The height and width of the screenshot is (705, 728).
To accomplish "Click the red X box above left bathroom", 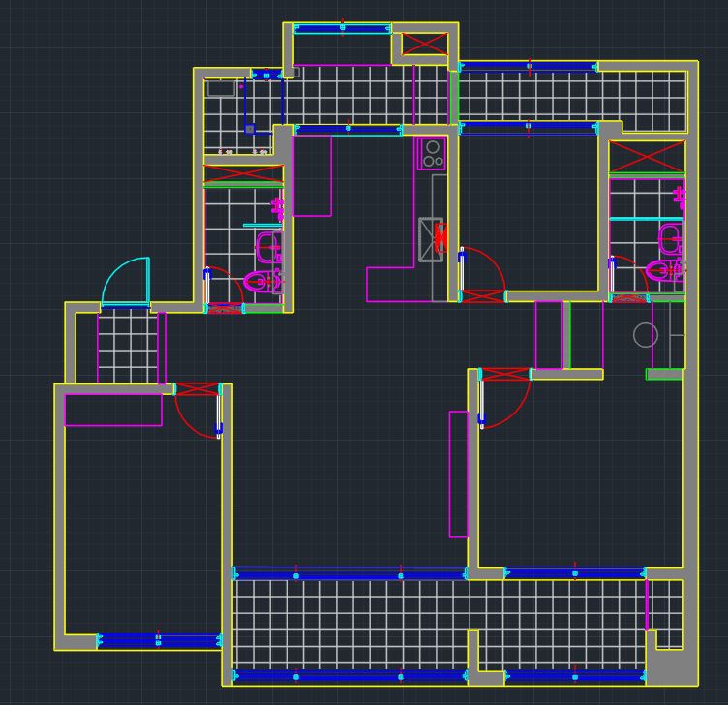I will (243, 174).
